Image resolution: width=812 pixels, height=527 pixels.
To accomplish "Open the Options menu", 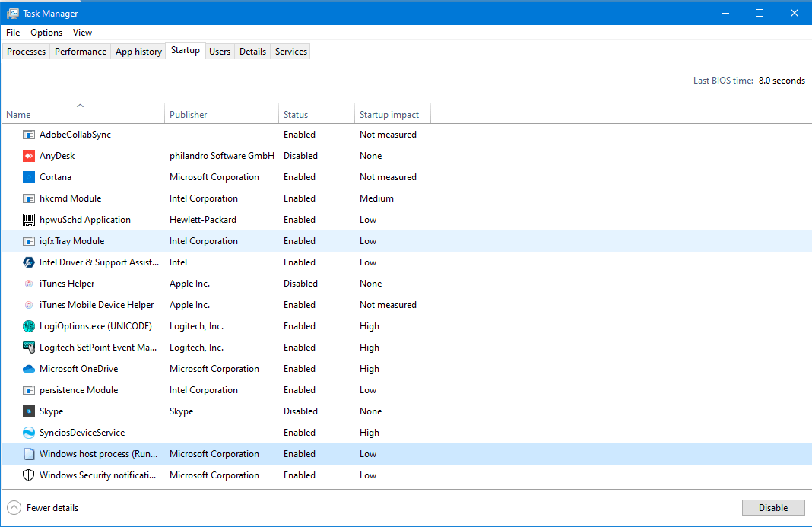I will tap(46, 33).
